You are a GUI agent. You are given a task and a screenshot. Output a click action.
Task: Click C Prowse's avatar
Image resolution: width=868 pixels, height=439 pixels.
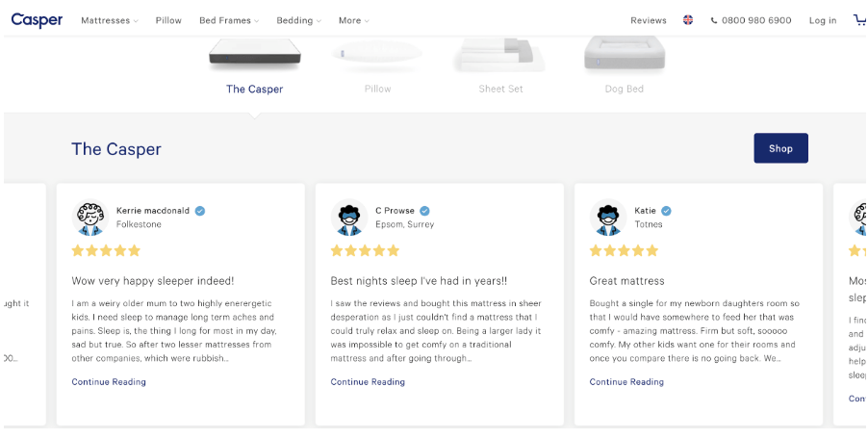tap(349, 218)
